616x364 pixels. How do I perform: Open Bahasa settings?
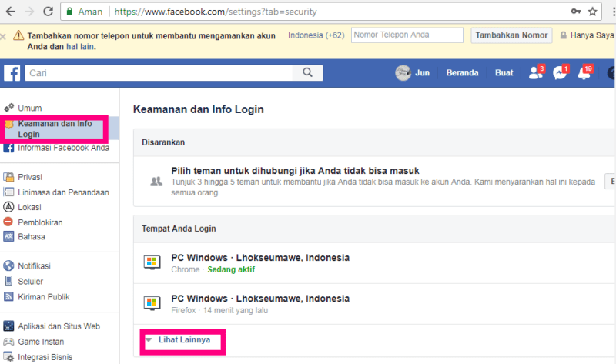[32, 237]
